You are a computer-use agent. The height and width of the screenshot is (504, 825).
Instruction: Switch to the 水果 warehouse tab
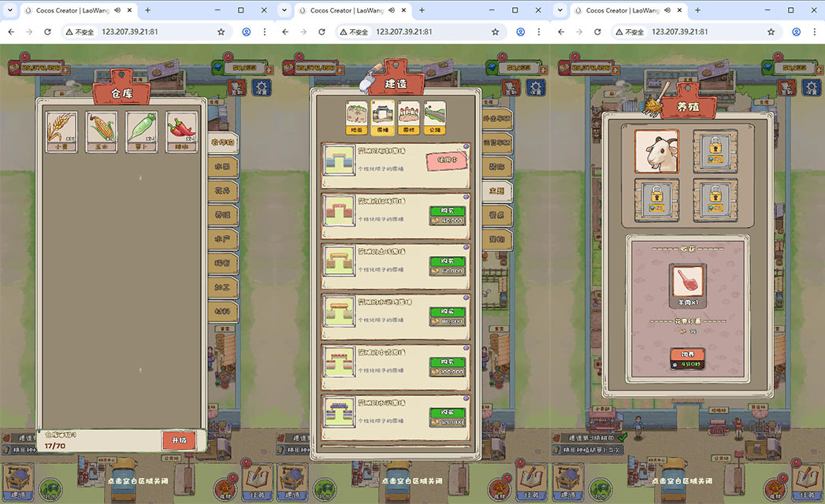pyautogui.click(x=222, y=167)
